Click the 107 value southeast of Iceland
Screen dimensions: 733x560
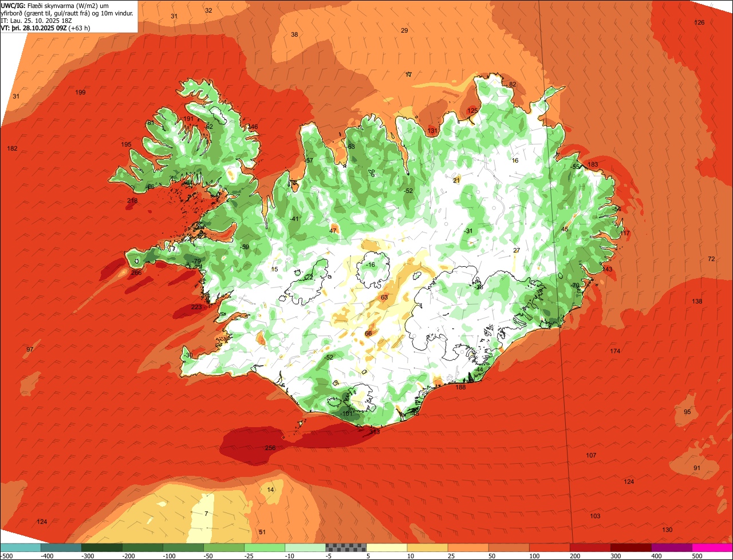click(x=591, y=455)
